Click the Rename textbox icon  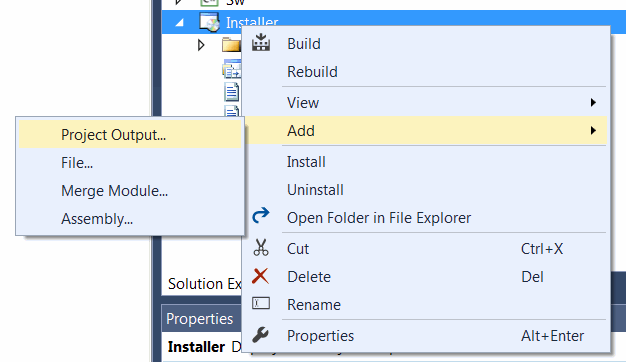(x=261, y=304)
